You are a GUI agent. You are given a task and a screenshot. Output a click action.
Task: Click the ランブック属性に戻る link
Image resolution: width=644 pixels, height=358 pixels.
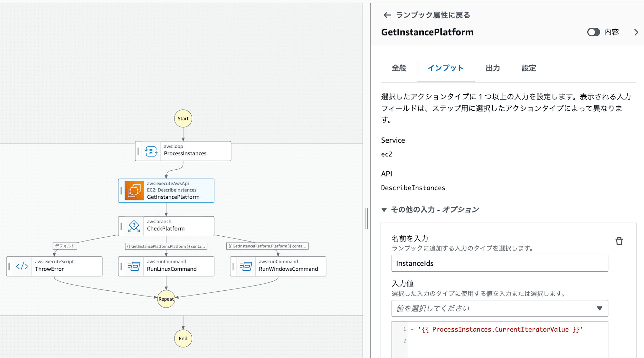pos(433,15)
